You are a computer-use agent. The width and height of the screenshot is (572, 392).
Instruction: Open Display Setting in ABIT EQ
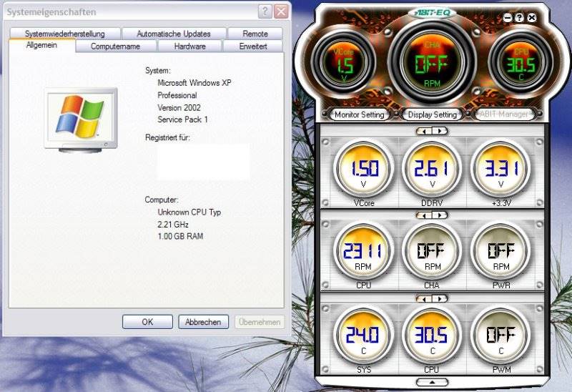coord(433,114)
